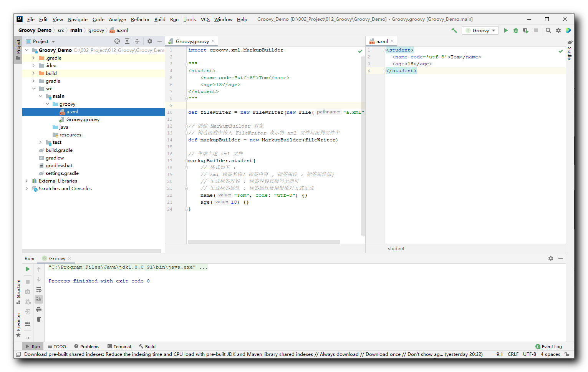Open the Refactor menu

point(140,19)
